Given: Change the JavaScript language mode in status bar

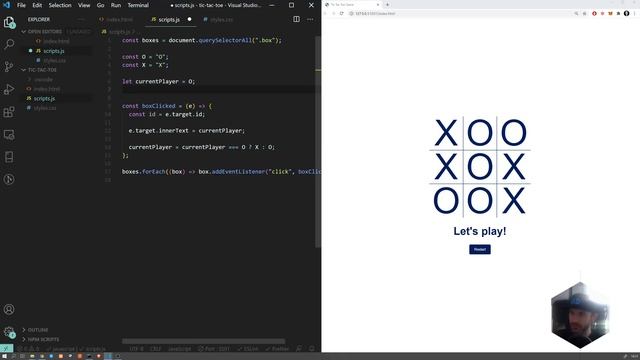Looking at the screenshot, I should pyautogui.click(x=180, y=349).
